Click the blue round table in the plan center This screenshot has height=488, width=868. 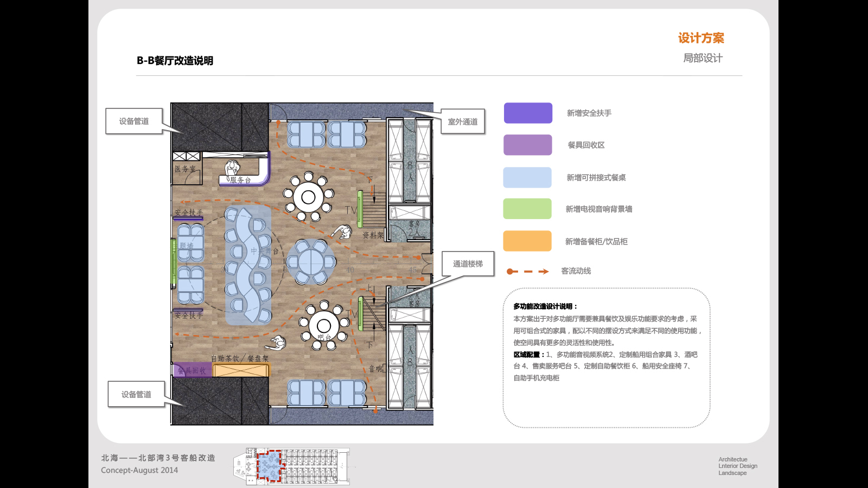pyautogui.click(x=311, y=262)
